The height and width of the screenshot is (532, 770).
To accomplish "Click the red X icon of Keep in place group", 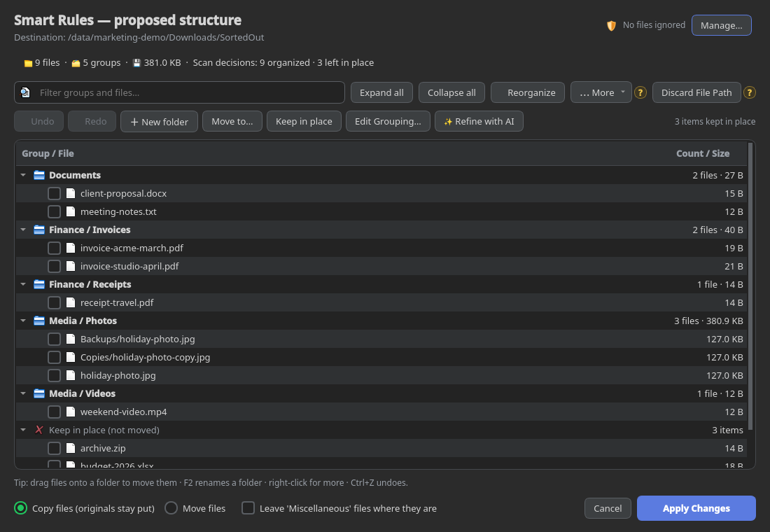I will (x=39, y=430).
